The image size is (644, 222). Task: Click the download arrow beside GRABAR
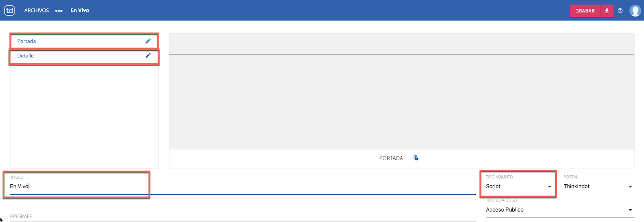pyautogui.click(x=607, y=11)
